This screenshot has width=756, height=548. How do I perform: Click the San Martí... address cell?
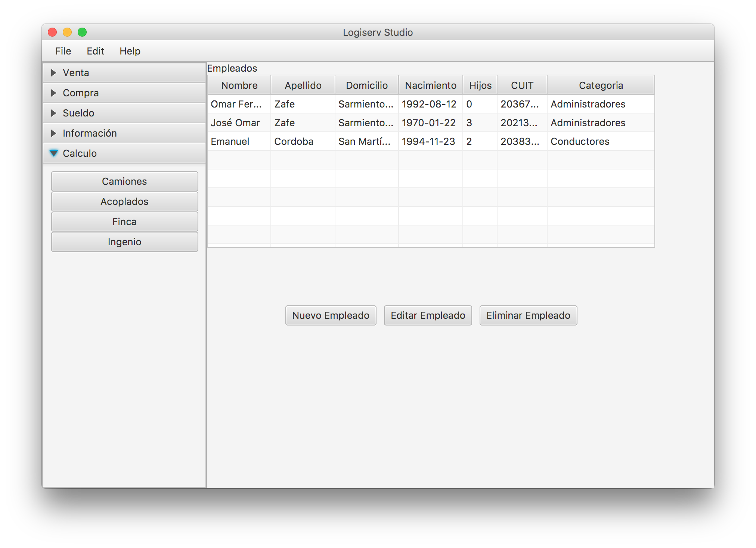(367, 141)
